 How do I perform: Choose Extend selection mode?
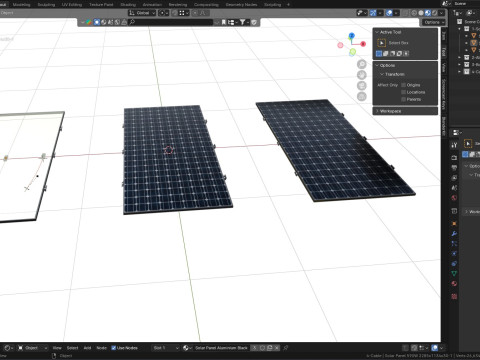pyautogui.click(x=386, y=53)
